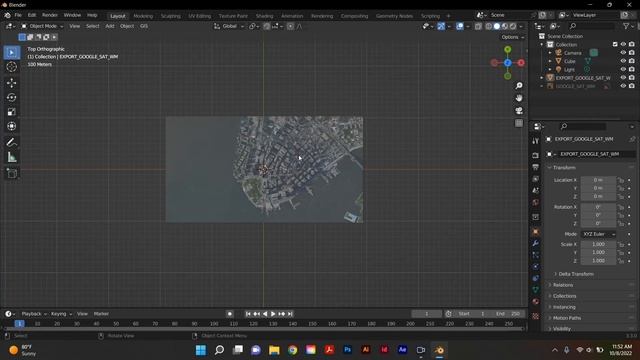Open the Modifier properties wrench tab
The height and width of the screenshot is (360, 640).
pyautogui.click(x=536, y=243)
